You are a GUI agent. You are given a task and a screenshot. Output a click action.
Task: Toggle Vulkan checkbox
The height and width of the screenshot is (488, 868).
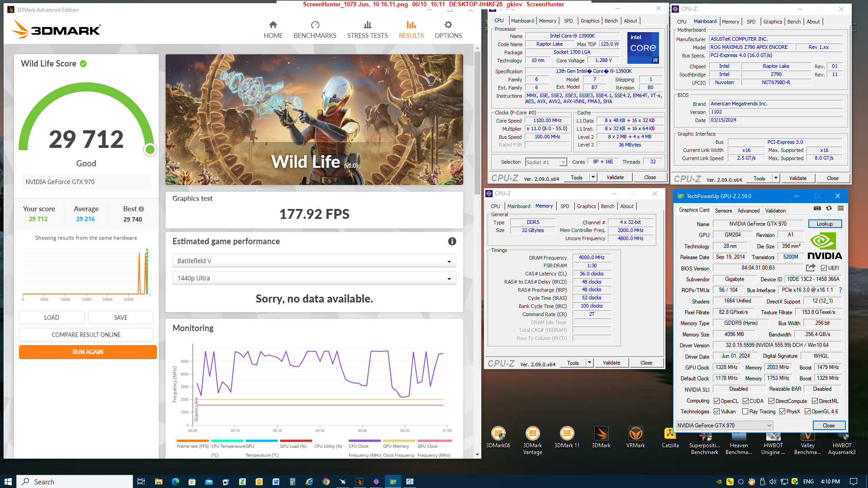(x=716, y=412)
